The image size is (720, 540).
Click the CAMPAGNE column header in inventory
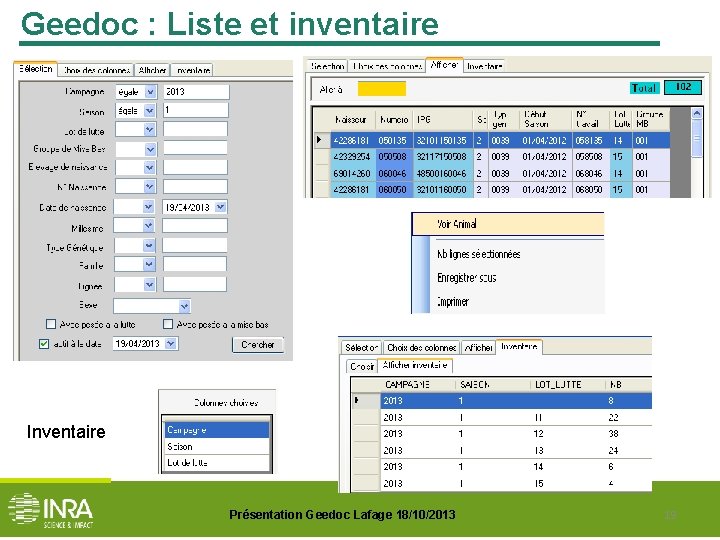coord(417,385)
